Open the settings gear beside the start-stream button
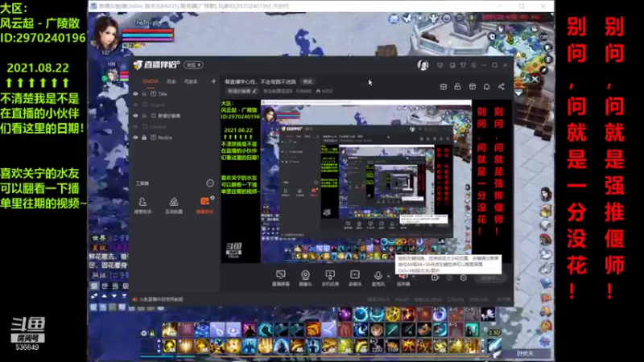Screen dimensions: 644x362 pos(464,278)
